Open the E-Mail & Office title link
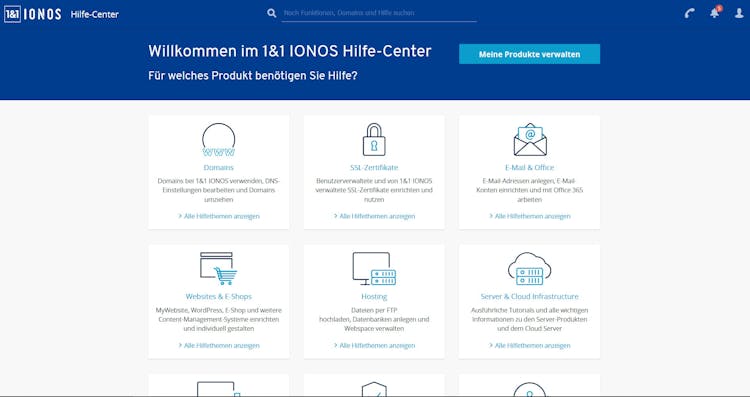Screen dimensions: 750x397 (x=529, y=167)
